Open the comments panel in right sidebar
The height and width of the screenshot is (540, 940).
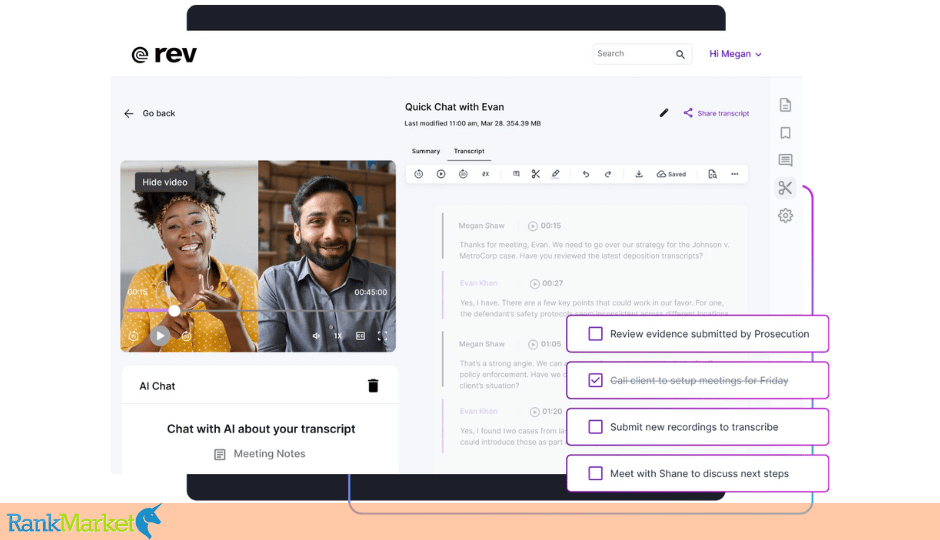pos(785,160)
